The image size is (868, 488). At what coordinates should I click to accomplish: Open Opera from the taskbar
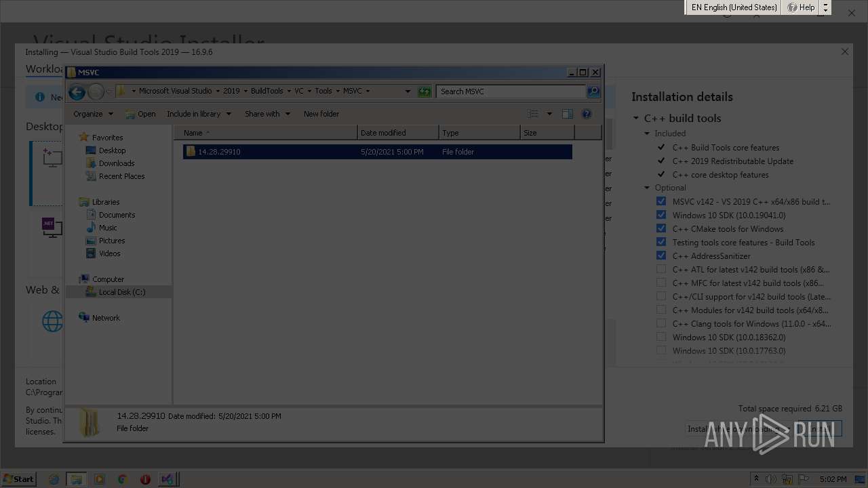pos(145,479)
